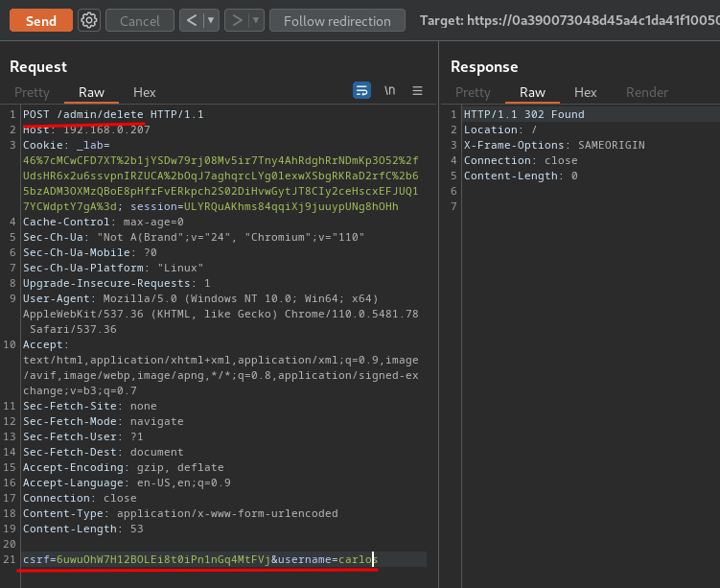Viewport: 720px width, 588px height.
Task: Click the Sec-Ch-Ua-Platform: "Linux" line
Action: click(x=113, y=268)
